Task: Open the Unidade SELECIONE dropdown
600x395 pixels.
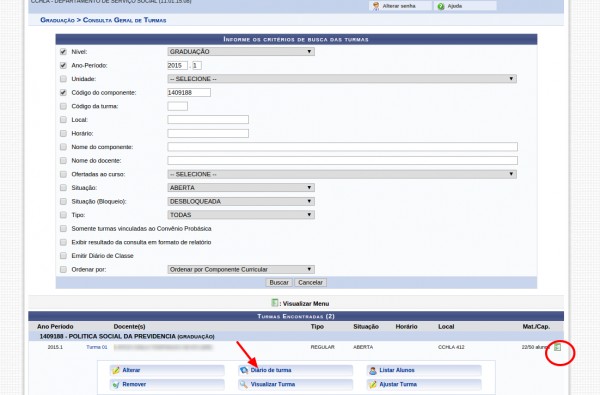Action: pyautogui.click(x=342, y=79)
